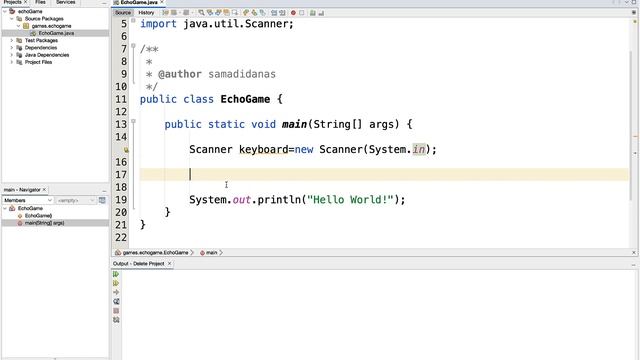
Task: Switch to the Services tab
Action: point(65,2)
